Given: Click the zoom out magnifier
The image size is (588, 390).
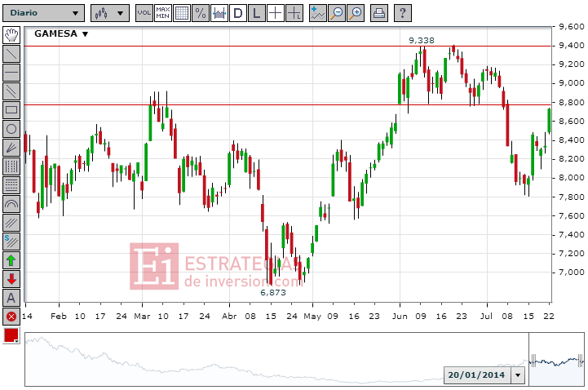Looking at the screenshot, I should click(x=337, y=13).
